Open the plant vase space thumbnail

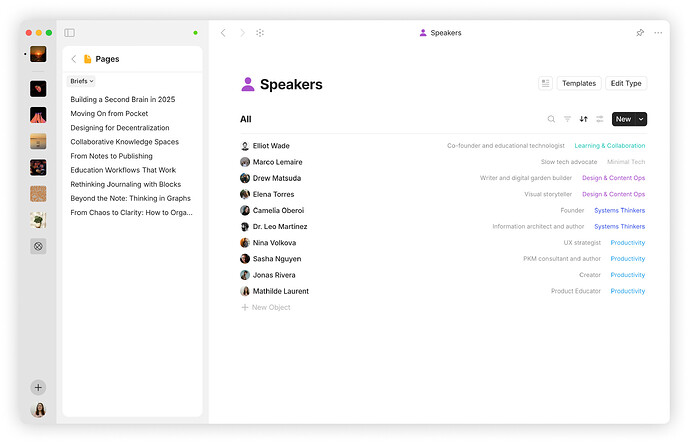point(38,220)
